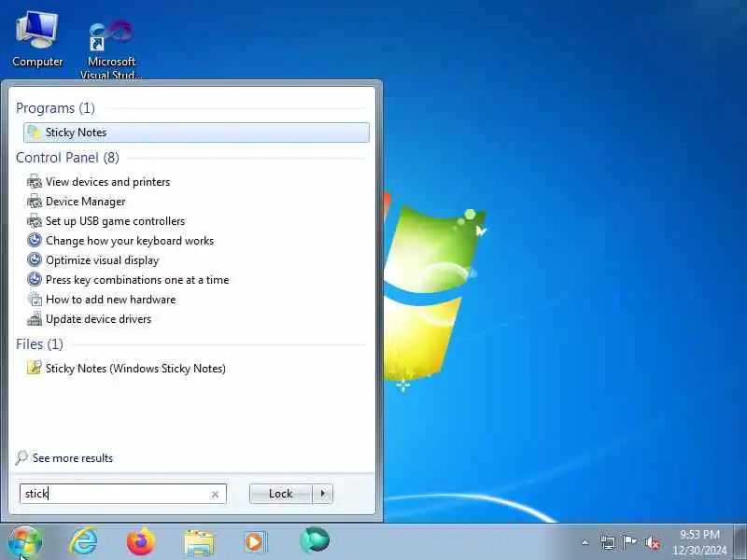Click the muted volume speaker icon
This screenshot has width=747, height=560.
[x=652, y=542]
